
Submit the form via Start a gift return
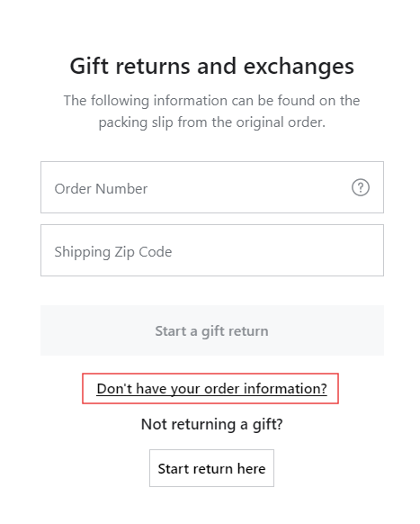[212, 330]
